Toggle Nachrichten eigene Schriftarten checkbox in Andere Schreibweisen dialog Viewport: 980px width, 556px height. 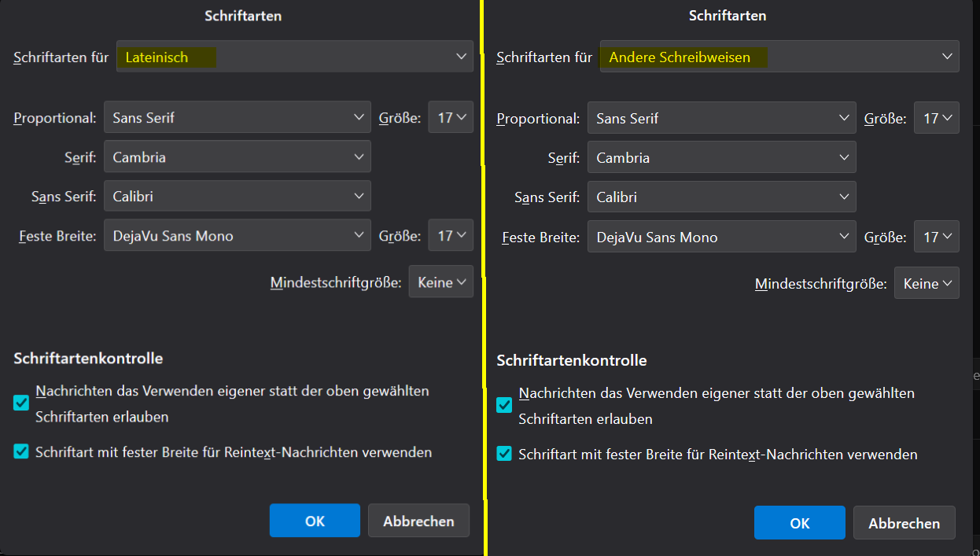tap(504, 405)
